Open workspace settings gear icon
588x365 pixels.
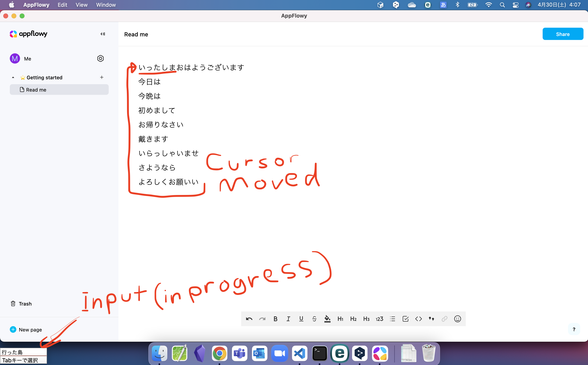click(x=100, y=58)
